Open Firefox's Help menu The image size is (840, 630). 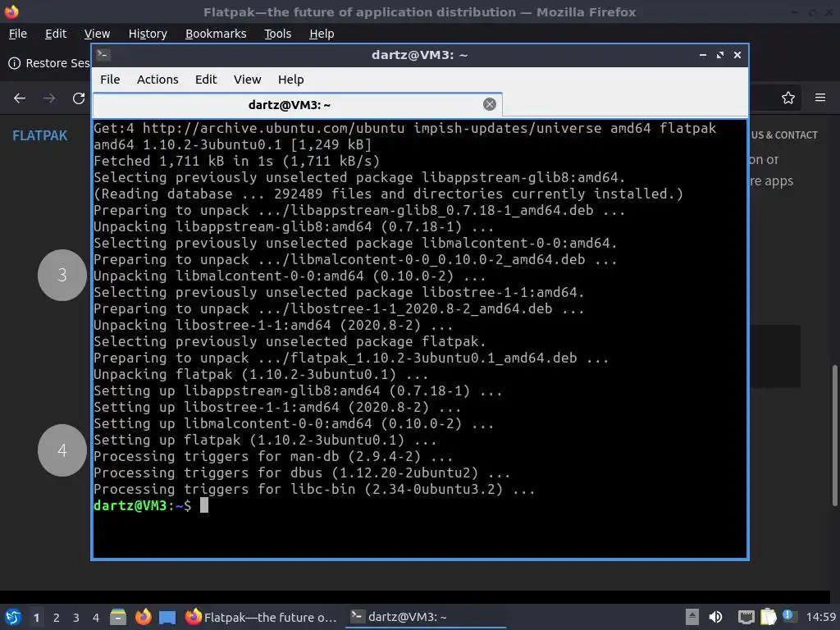point(322,33)
